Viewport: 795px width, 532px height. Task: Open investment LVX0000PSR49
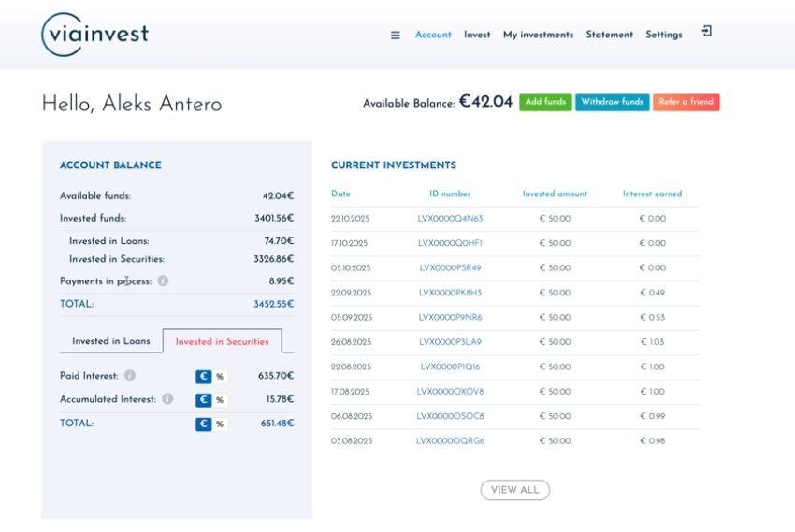click(450, 268)
